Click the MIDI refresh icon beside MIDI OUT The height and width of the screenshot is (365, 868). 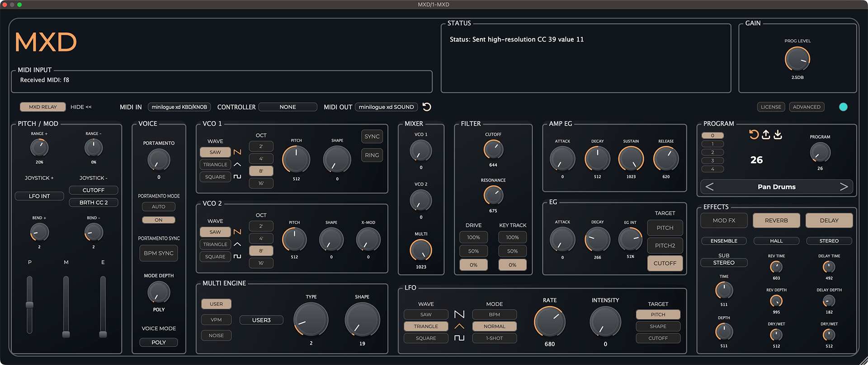(x=426, y=107)
